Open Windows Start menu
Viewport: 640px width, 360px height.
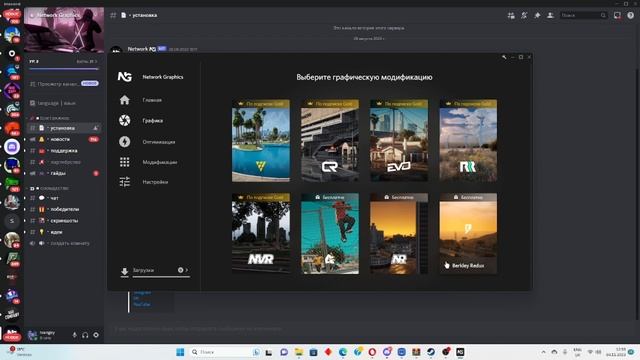180,352
